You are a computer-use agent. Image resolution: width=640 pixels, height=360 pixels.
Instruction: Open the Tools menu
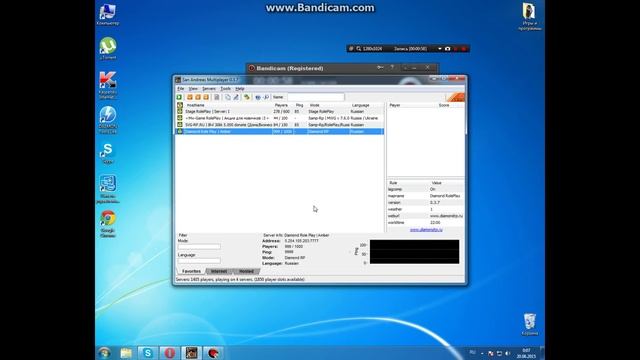(x=225, y=89)
